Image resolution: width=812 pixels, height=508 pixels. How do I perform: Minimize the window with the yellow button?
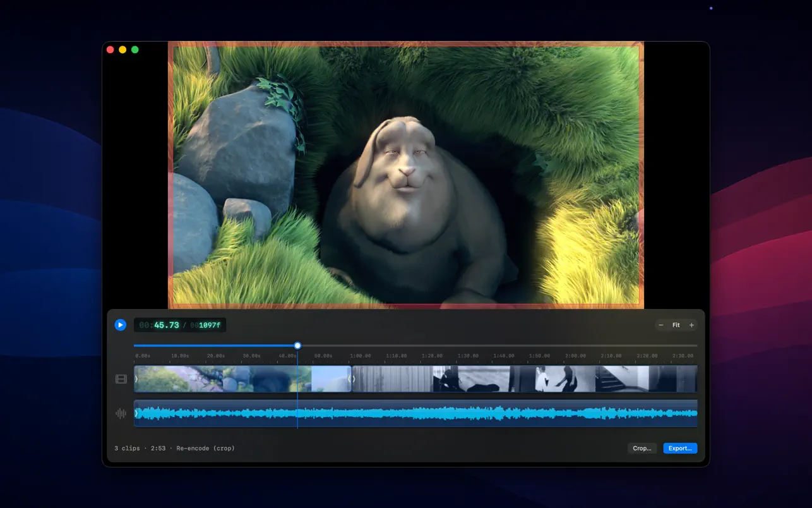(122, 49)
